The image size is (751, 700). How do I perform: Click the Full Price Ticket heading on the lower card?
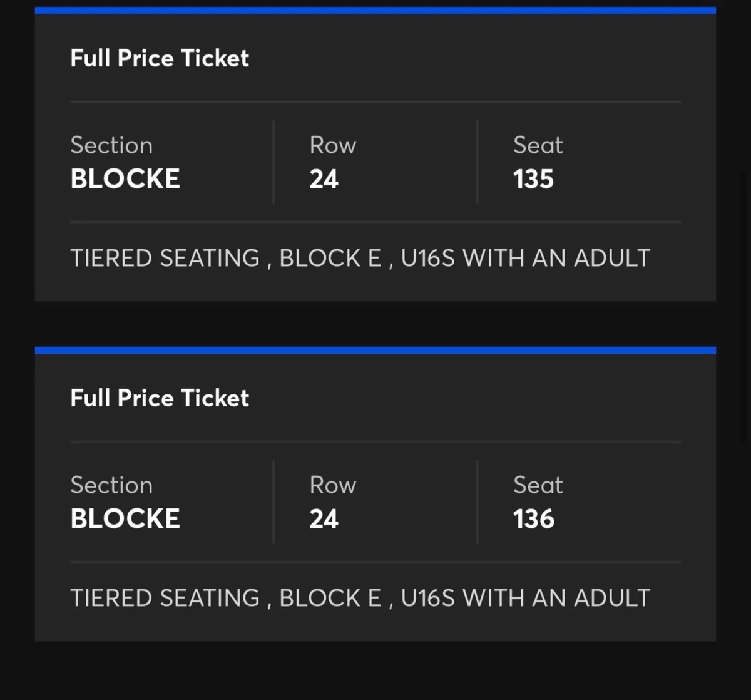(x=160, y=398)
